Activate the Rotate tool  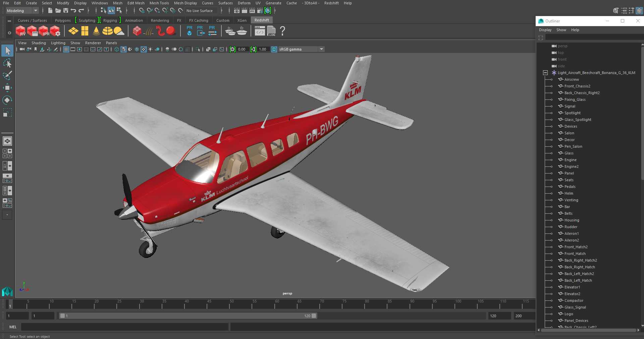tap(7, 100)
